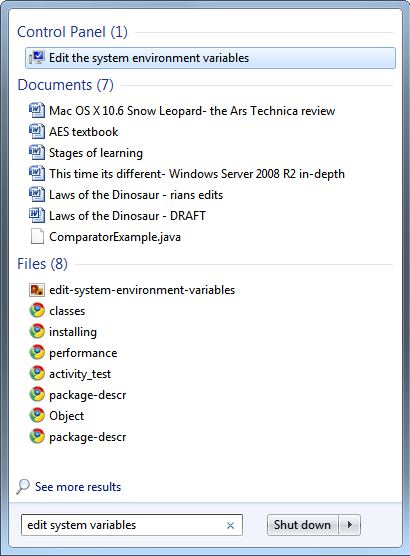Click Word icon for Mac OS X Snow Leopard review
This screenshot has height=556, width=410.
coord(37,110)
